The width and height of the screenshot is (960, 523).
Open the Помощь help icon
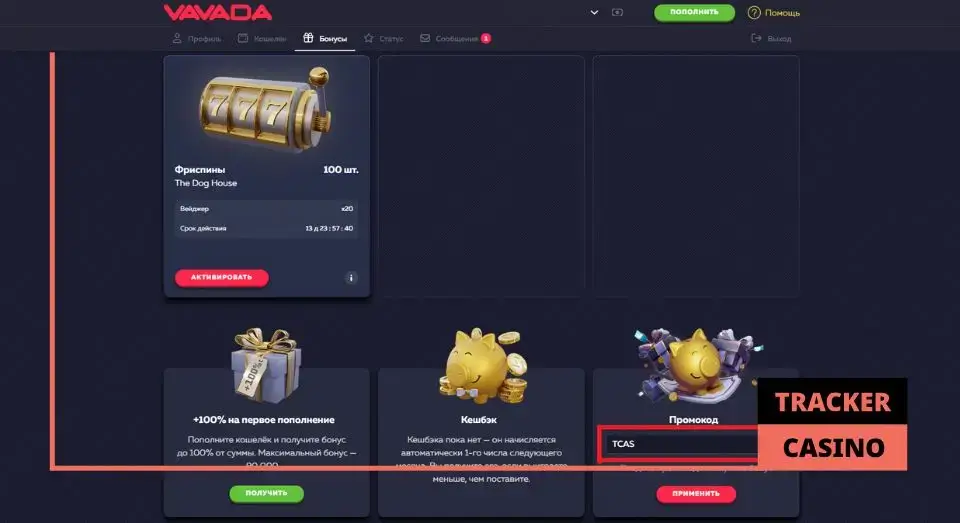tap(754, 12)
